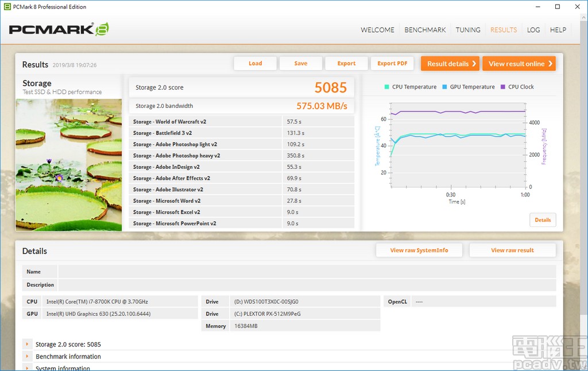Open the WELCOME tab
588x371 pixels.
pyautogui.click(x=377, y=30)
